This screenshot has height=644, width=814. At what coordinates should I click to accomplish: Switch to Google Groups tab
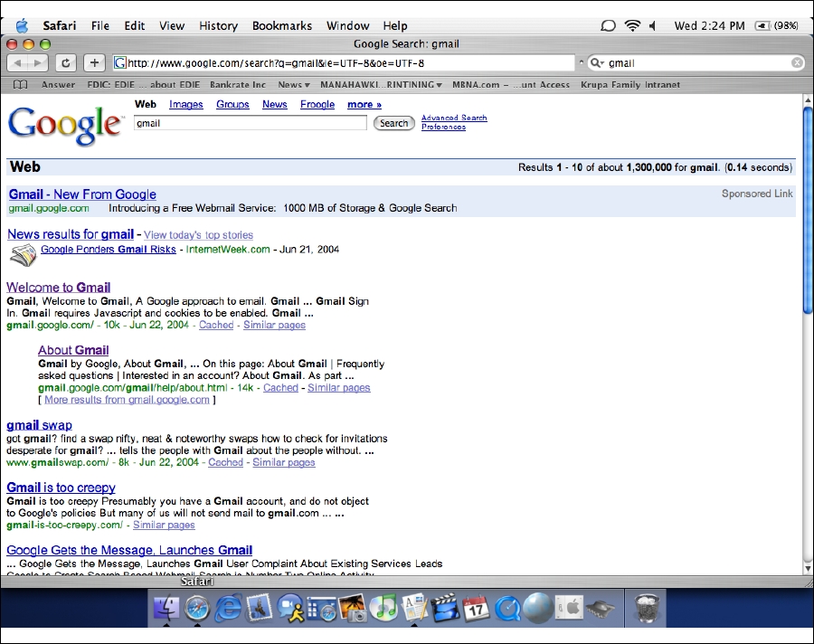(232, 104)
